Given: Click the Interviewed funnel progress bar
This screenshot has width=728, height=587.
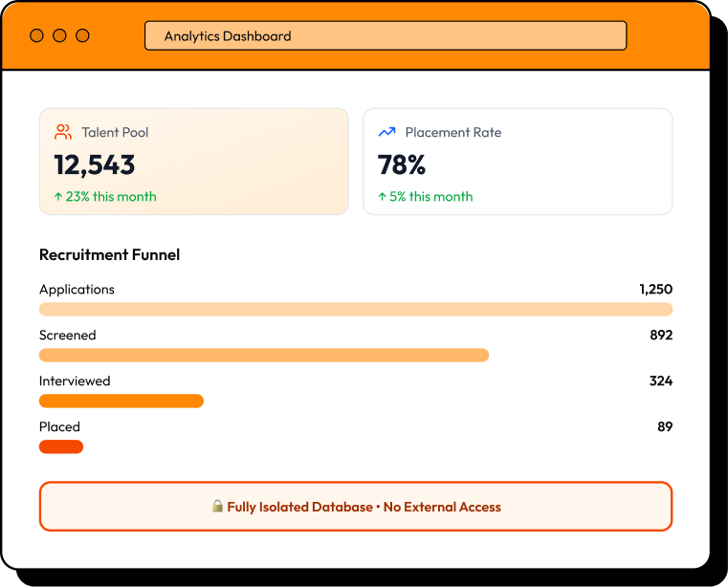Looking at the screenshot, I should point(121,401).
